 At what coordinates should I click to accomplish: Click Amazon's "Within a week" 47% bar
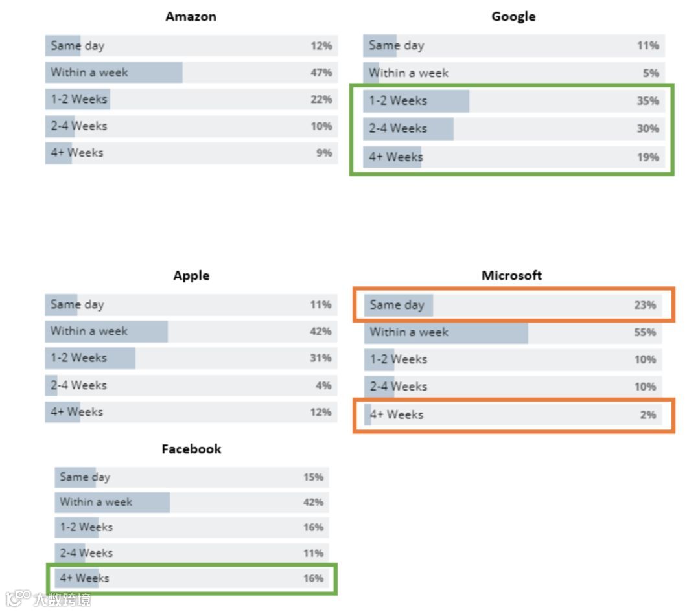pos(114,73)
